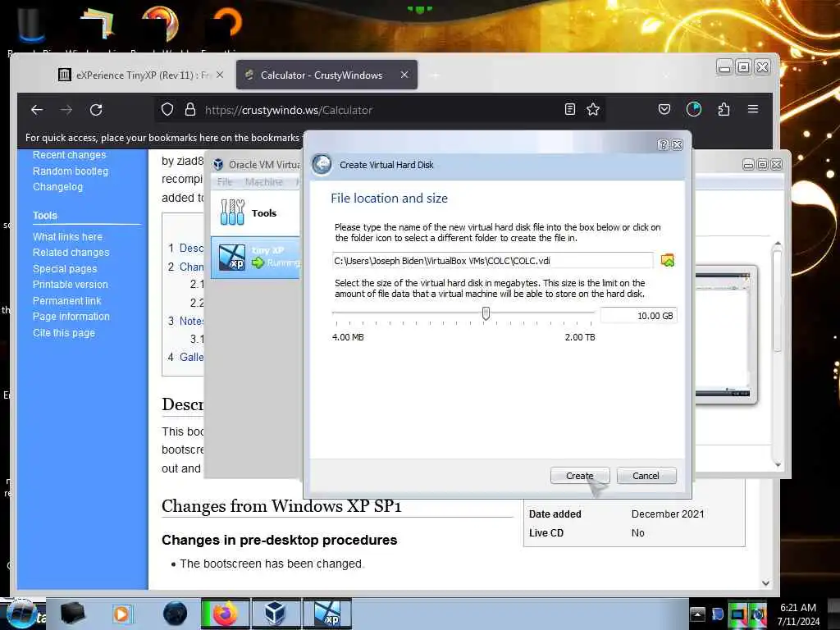Screen dimensions: 840x630
Task: Click the Tools icon in VirtualBox Manager
Action: click(232, 212)
